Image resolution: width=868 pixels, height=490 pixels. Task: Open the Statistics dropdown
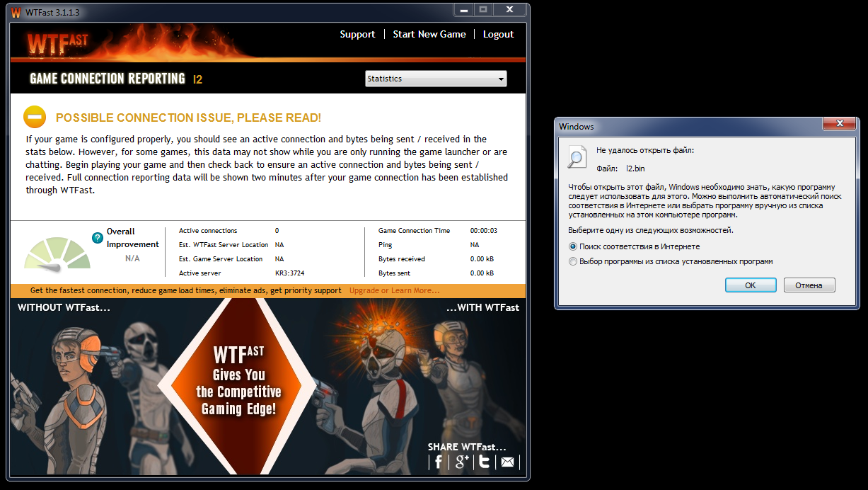point(436,79)
